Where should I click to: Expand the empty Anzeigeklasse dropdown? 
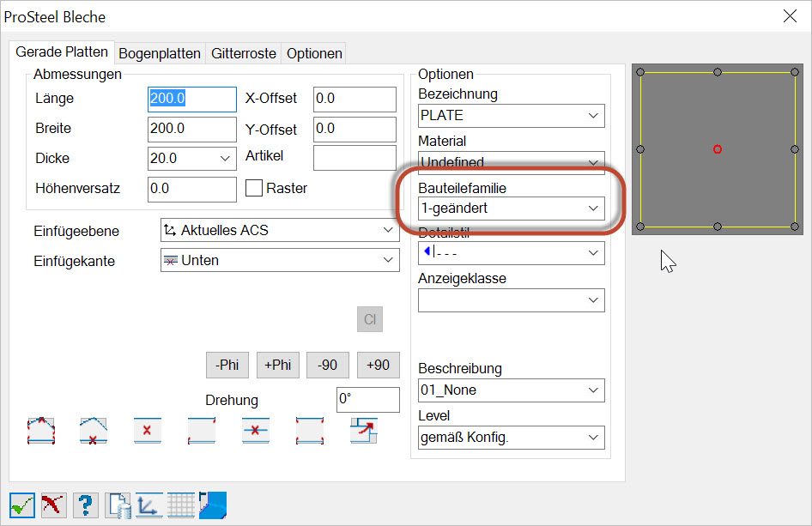[511, 300]
